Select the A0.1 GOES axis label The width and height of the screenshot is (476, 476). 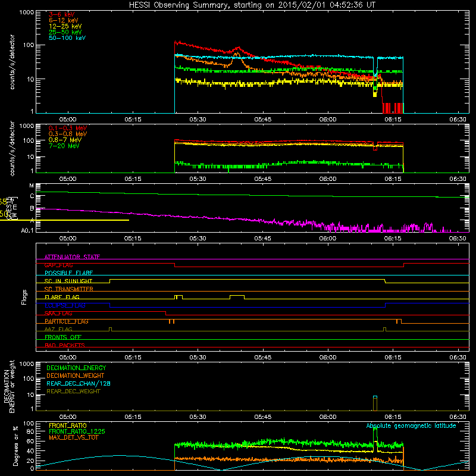point(27,231)
